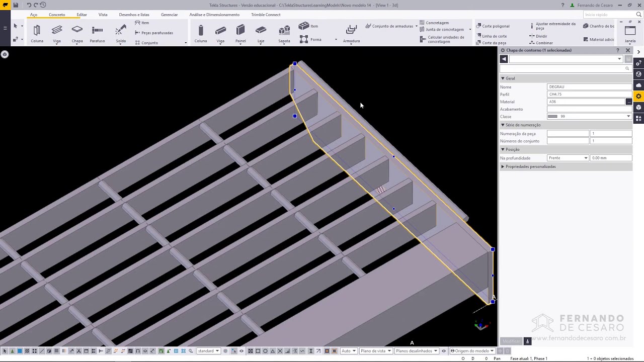Open the Planos desalinhados dropdown
The width and height of the screenshot is (644, 362).
416,351
